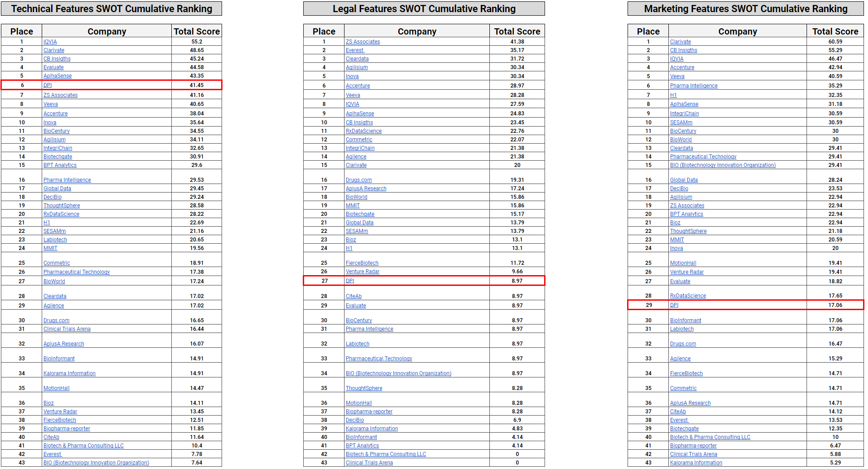Screen dimensions: 868x469
Task: Click CB Insigths link in Marketing table
Action: [x=683, y=50]
